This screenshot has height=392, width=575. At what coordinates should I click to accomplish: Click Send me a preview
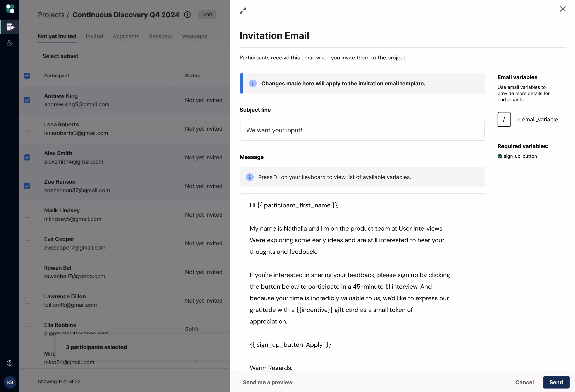pyautogui.click(x=267, y=382)
